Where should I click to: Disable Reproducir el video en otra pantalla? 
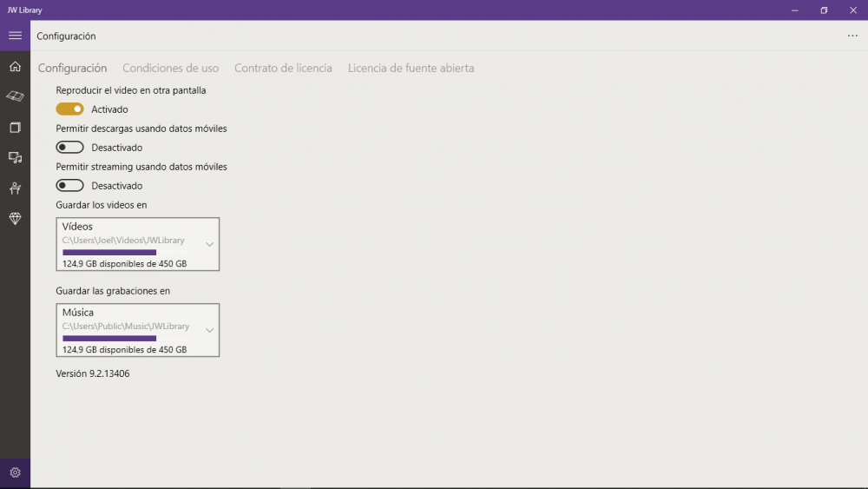tap(69, 109)
